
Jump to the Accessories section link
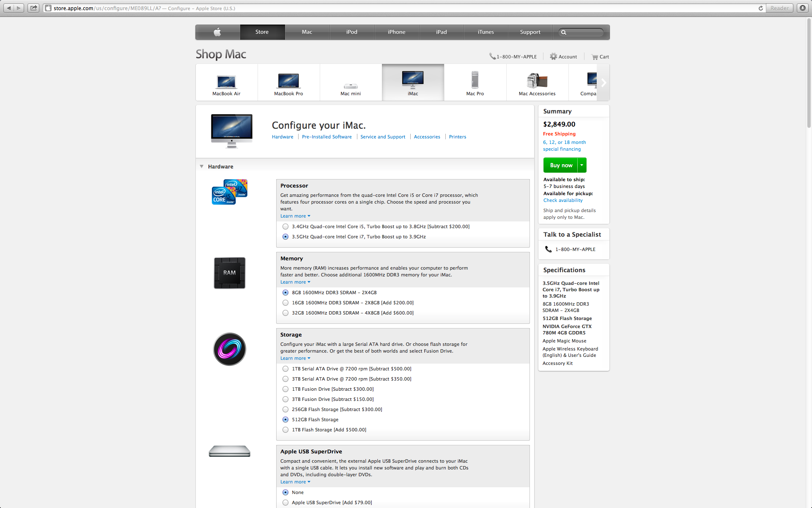tap(427, 137)
